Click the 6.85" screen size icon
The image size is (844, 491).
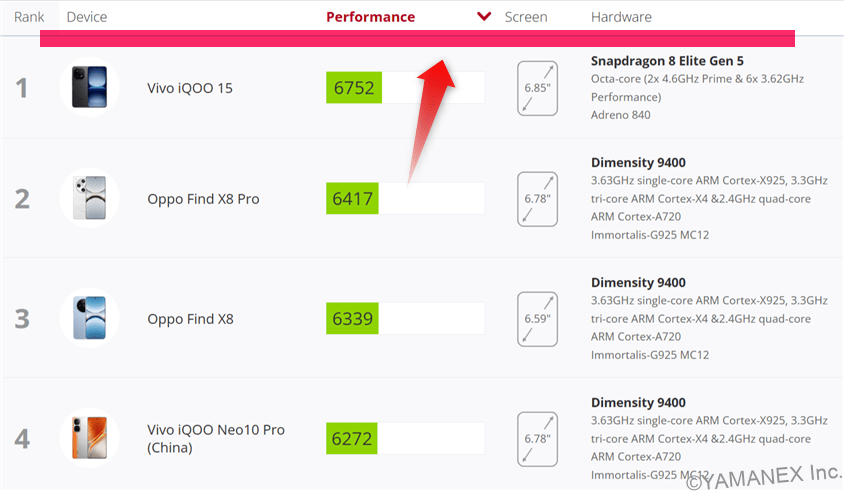click(x=538, y=88)
